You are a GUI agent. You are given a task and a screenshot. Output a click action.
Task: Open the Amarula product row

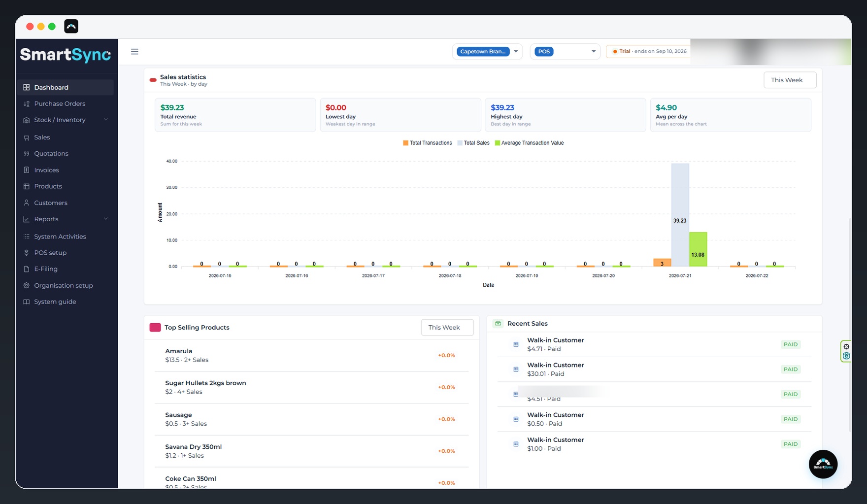coord(311,356)
